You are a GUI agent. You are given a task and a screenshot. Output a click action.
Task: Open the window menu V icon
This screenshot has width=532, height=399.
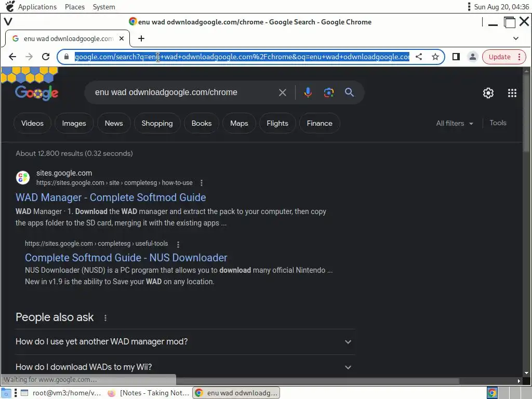pyautogui.click(x=8, y=22)
